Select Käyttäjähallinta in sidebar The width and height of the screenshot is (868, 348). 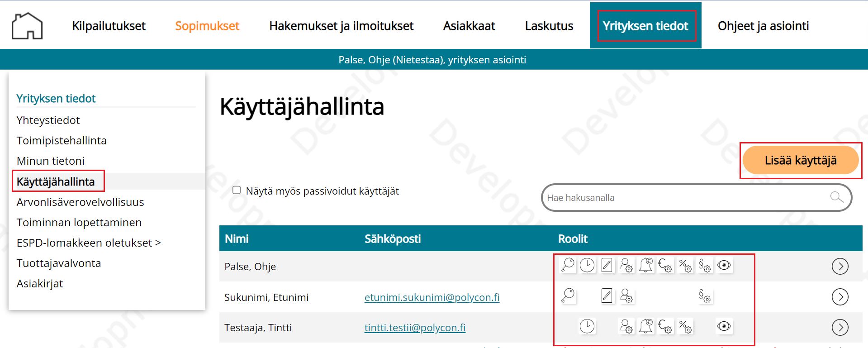point(56,182)
